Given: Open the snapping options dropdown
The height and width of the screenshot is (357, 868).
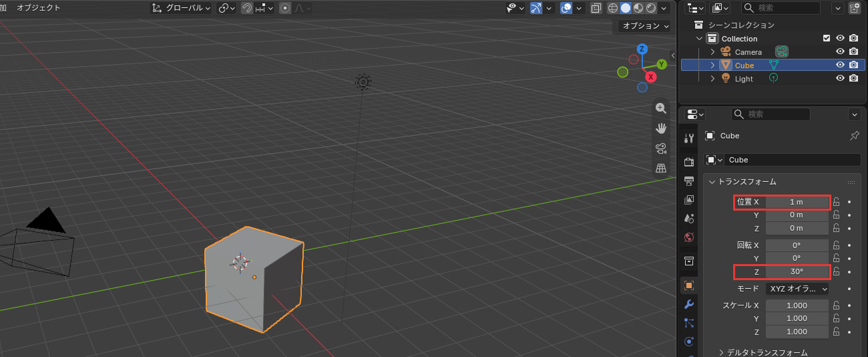Looking at the screenshot, I should tap(264, 8).
